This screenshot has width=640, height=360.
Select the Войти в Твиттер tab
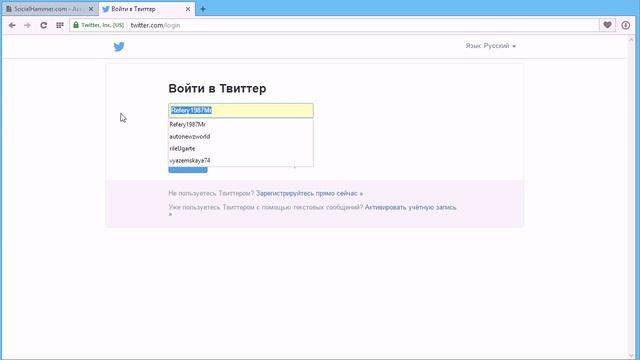point(147,9)
